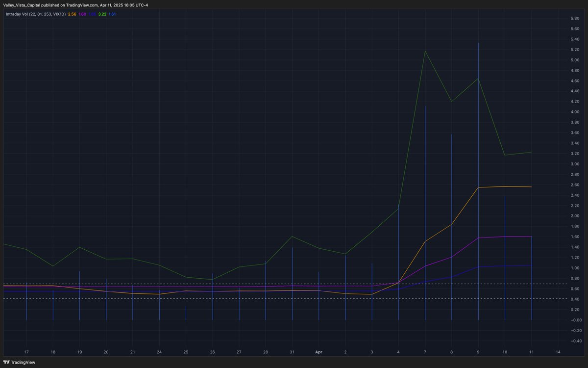Click the date label 17 on the time axis

[x=26, y=352]
